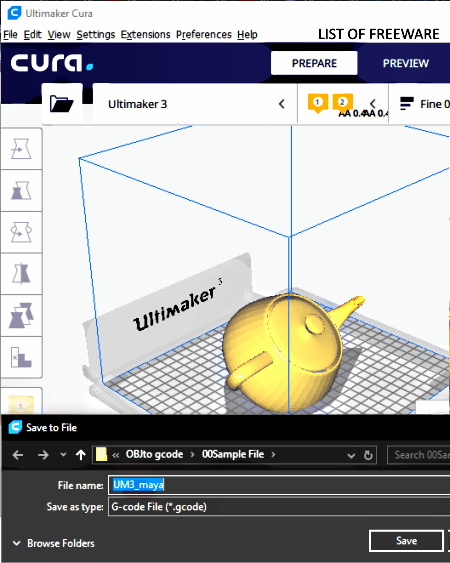This screenshot has height=563, width=450.
Task: Click extruder 2 badge icon
Action: coord(342,103)
